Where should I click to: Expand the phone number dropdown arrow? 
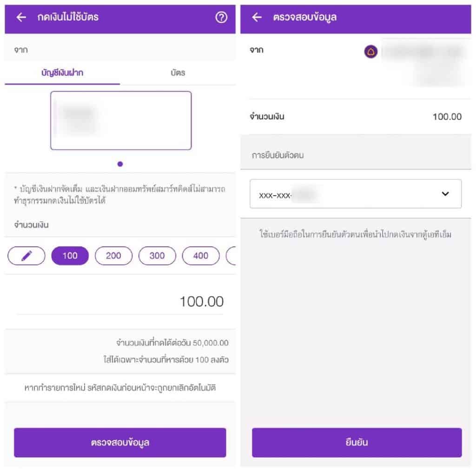445,194
